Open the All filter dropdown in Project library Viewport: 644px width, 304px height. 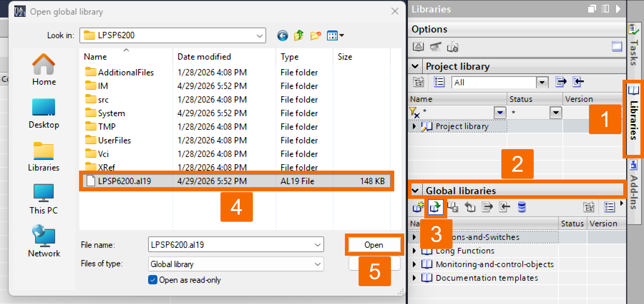(542, 82)
